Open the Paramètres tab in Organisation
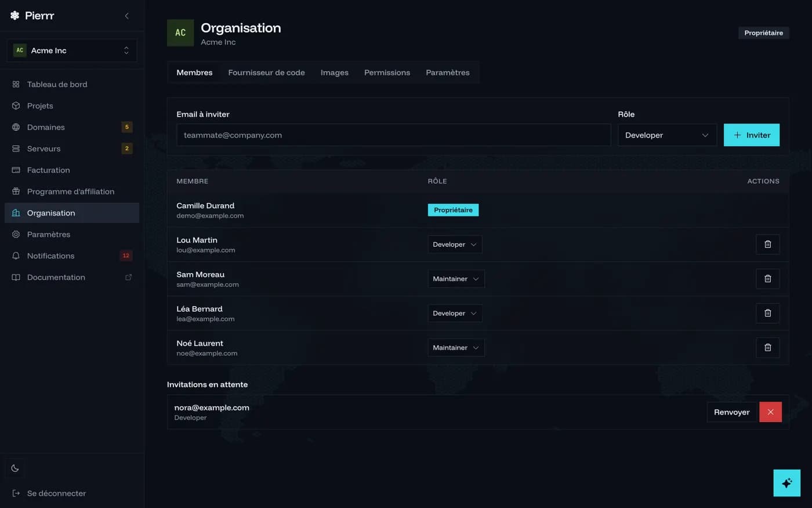The height and width of the screenshot is (508, 812). (448, 73)
